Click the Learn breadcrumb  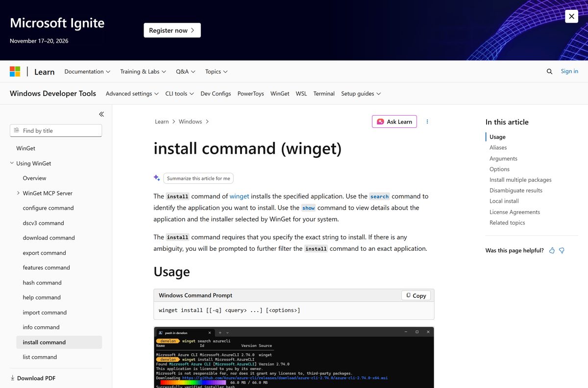(162, 121)
